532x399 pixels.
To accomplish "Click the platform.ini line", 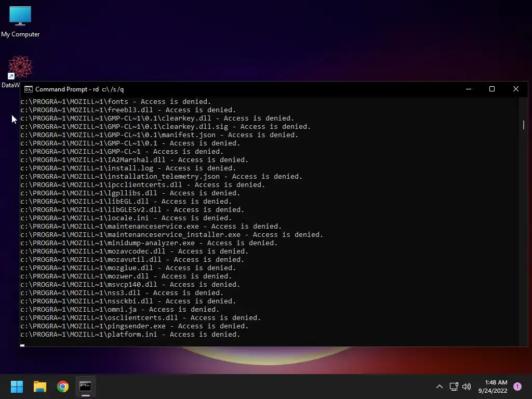I will click(x=130, y=335).
